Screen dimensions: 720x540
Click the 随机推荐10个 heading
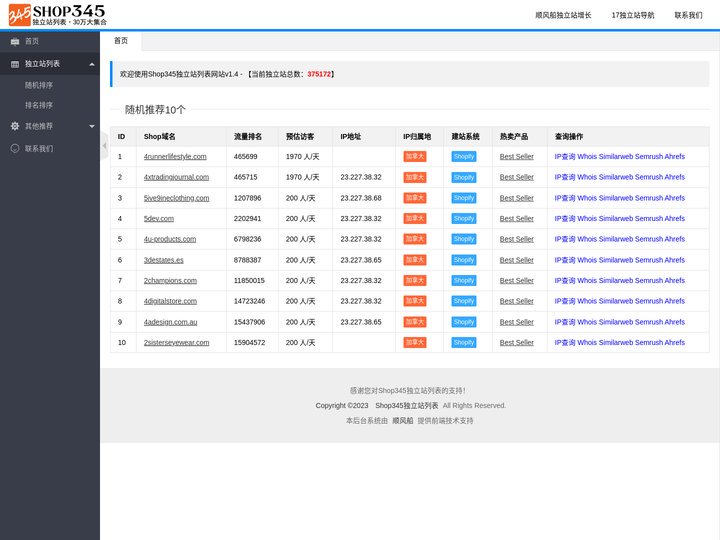155,110
